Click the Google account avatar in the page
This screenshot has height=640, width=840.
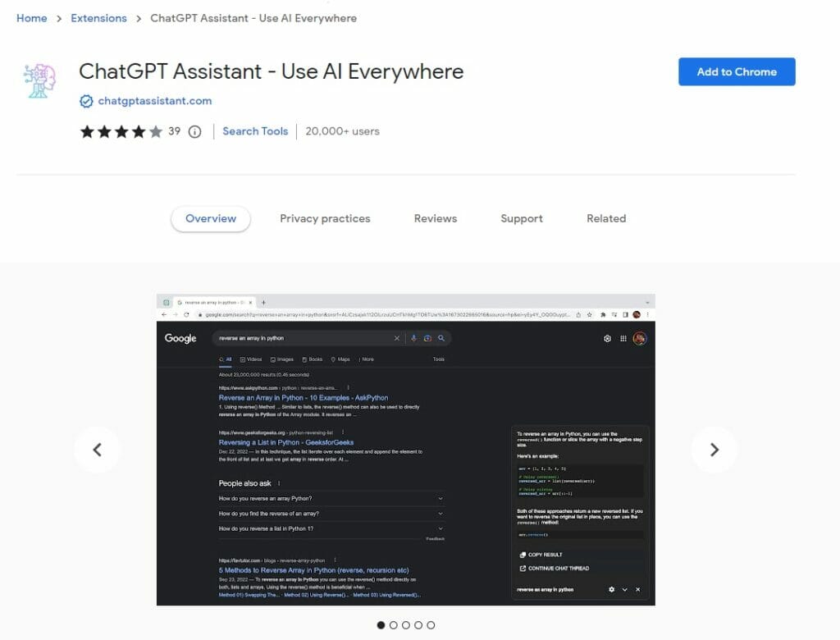tap(640, 339)
